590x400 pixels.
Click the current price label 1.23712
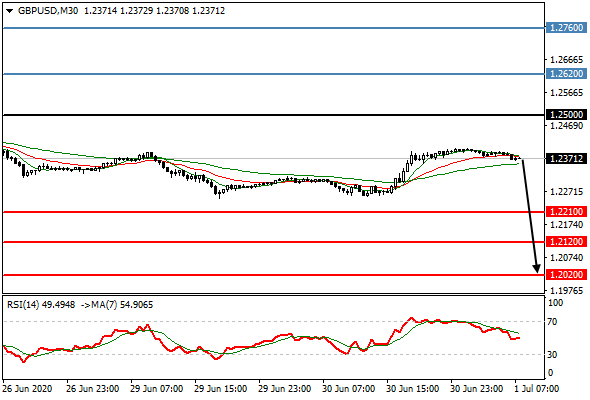566,159
